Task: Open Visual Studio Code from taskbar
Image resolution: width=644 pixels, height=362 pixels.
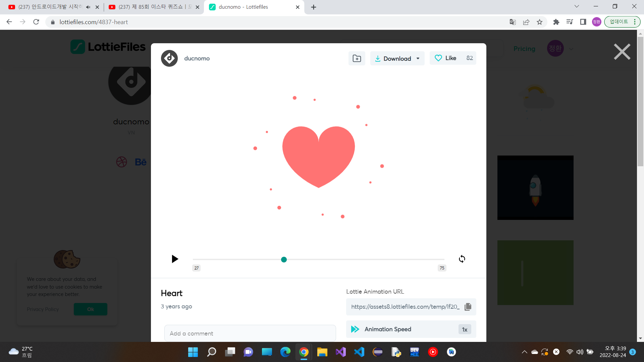Action: (359, 352)
